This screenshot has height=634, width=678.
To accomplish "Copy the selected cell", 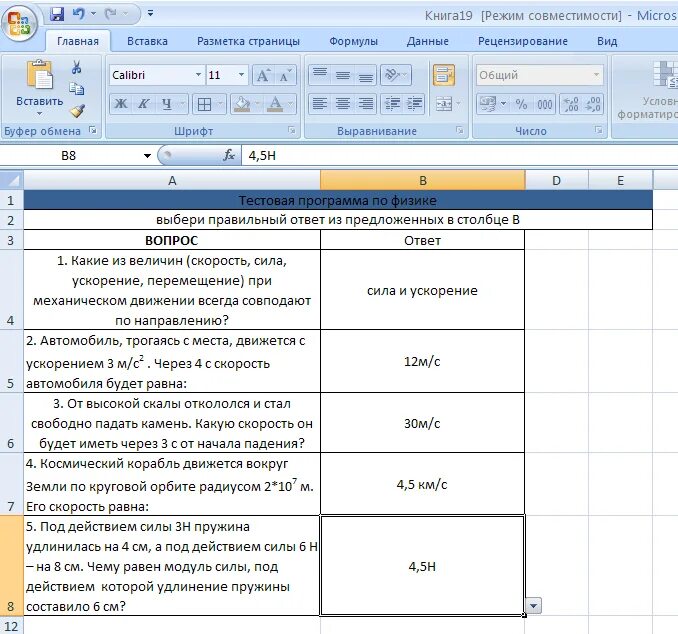I will pyautogui.click(x=77, y=89).
